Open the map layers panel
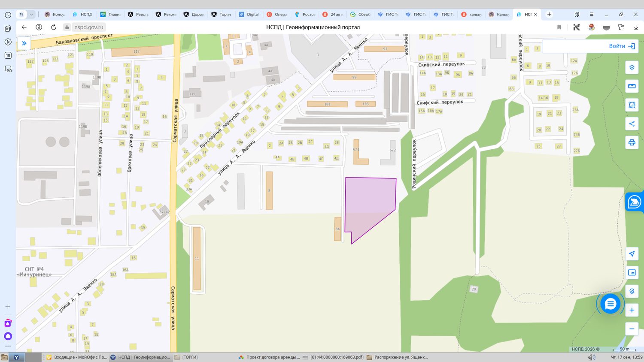644x362 pixels. click(632, 67)
